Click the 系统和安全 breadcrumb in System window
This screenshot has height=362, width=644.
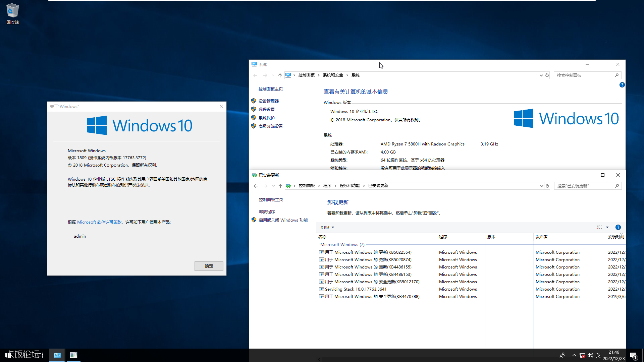click(x=333, y=75)
